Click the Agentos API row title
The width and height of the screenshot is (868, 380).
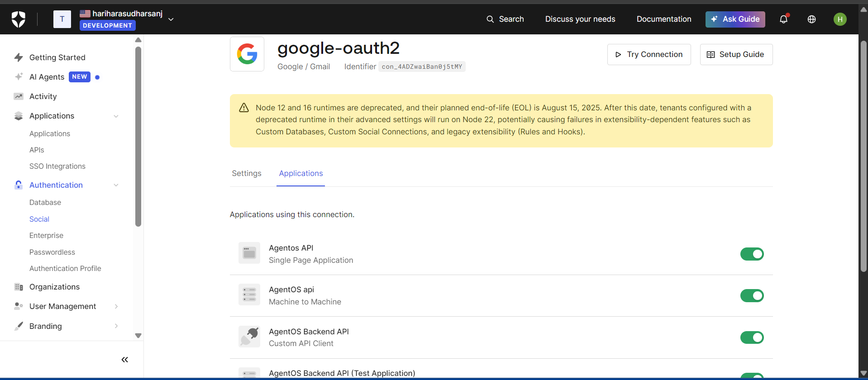pyautogui.click(x=291, y=248)
